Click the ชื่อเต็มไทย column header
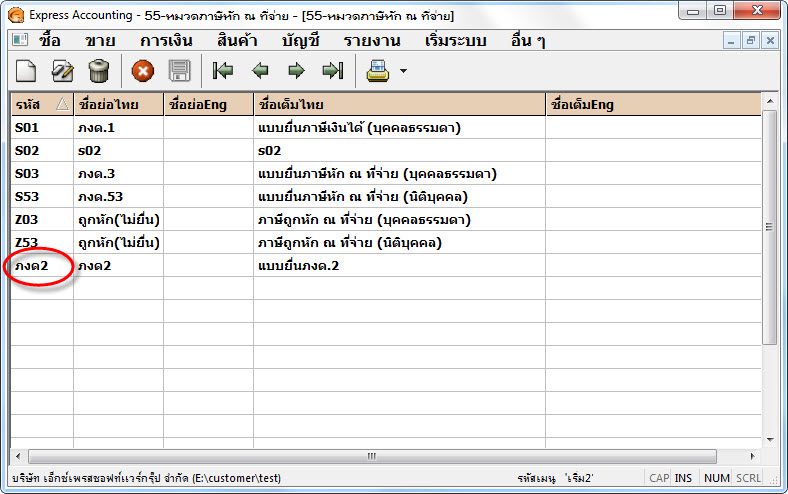 (x=398, y=105)
